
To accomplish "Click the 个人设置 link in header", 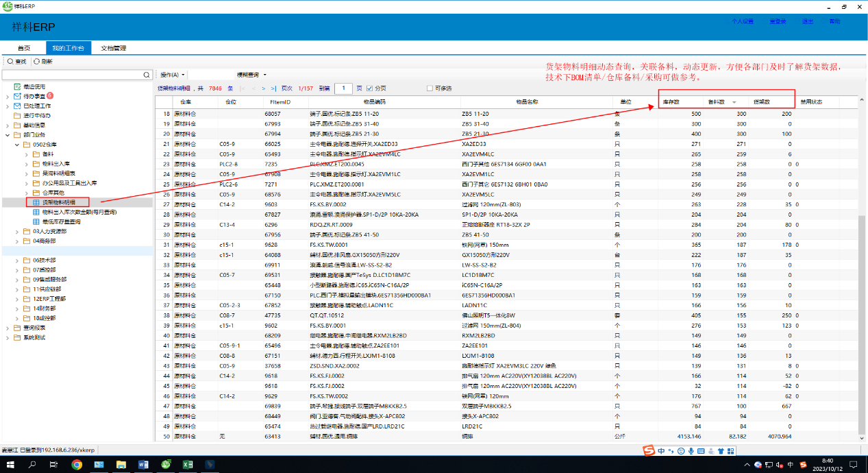I will (742, 21).
